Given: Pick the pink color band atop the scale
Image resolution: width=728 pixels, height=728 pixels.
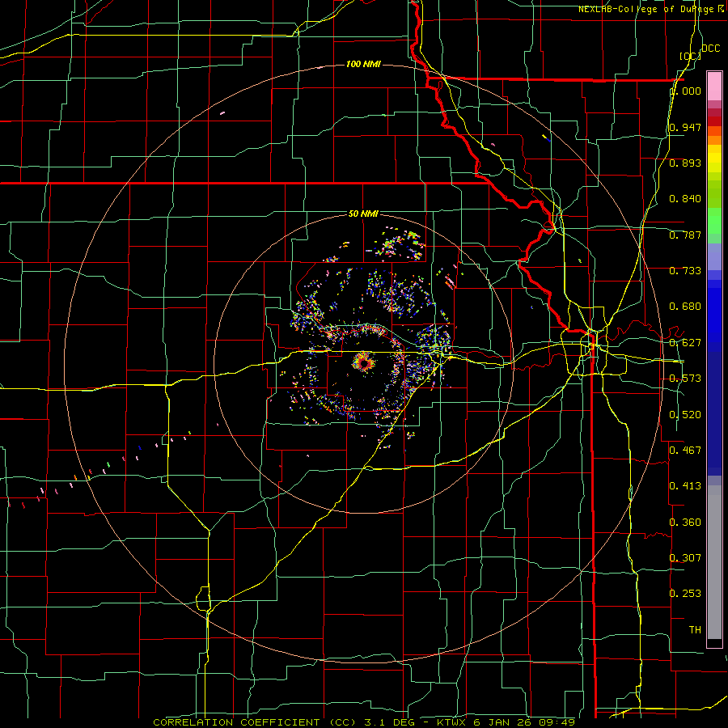Looking at the screenshot, I should click(x=714, y=87).
